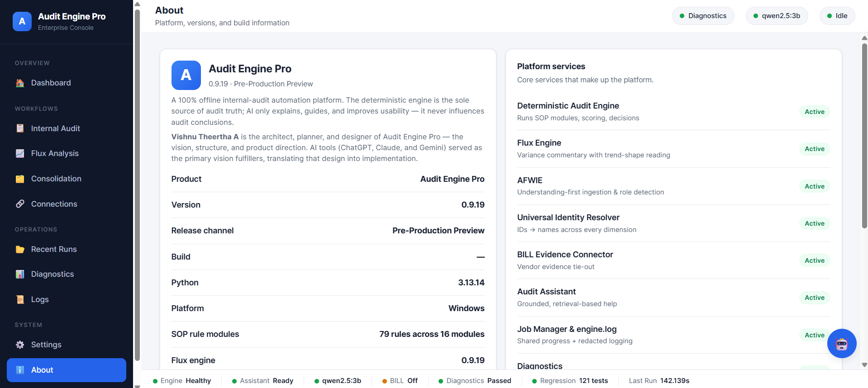
Task: Click the Vishnu Theertha A author name
Action: pyautogui.click(x=205, y=137)
